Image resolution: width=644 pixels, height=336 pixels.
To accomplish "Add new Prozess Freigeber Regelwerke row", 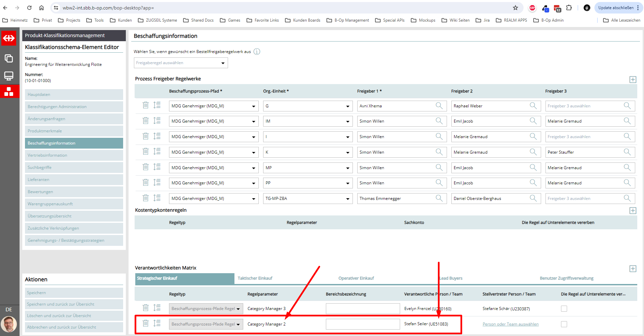I will click(633, 80).
